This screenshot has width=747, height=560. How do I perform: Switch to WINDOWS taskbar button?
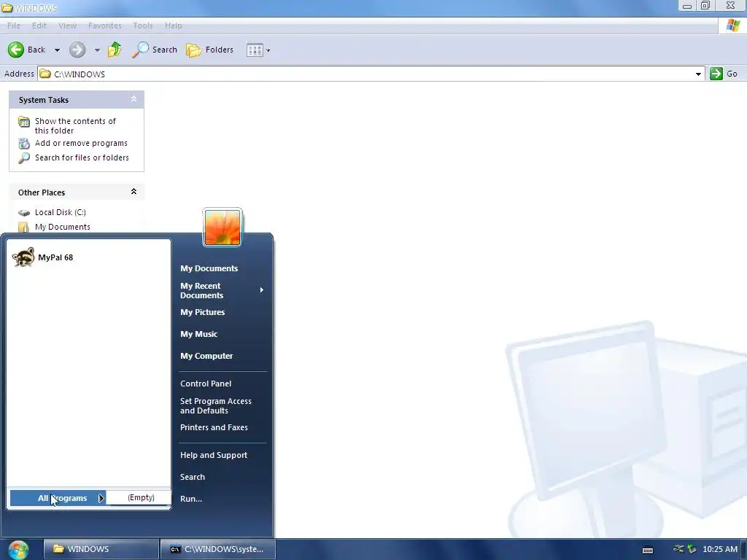point(101,549)
